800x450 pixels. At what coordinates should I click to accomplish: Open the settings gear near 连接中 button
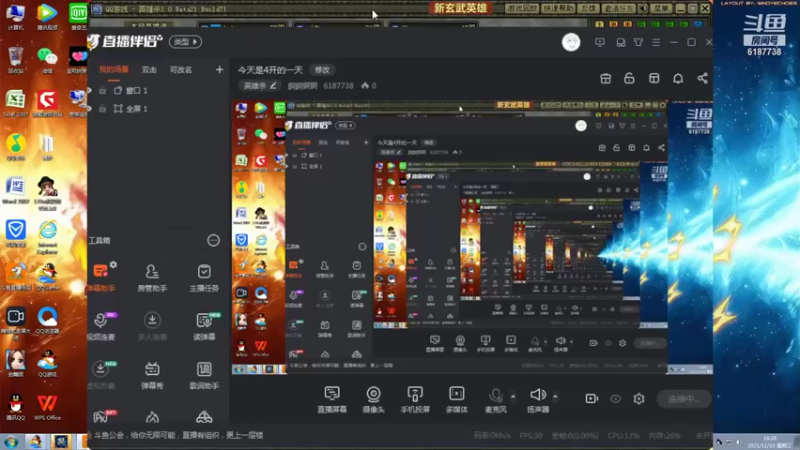pos(639,398)
